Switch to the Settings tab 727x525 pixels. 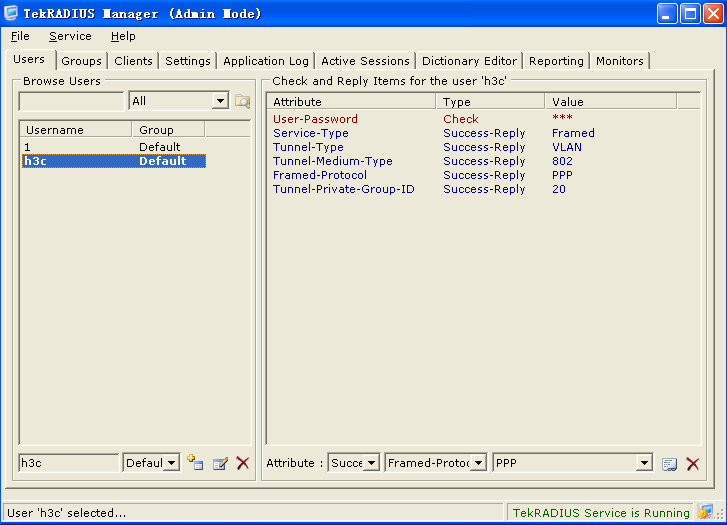coord(188,61)
